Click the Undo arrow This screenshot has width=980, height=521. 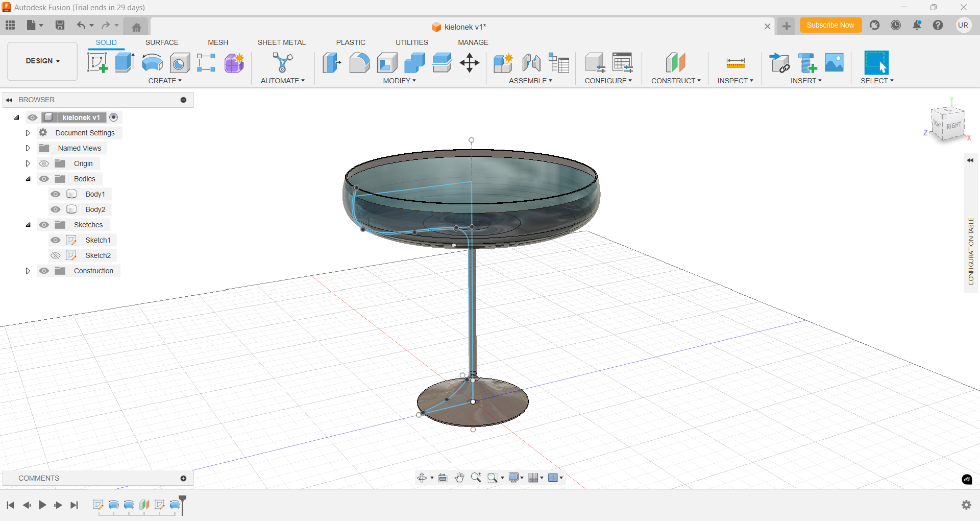point(81,25)
